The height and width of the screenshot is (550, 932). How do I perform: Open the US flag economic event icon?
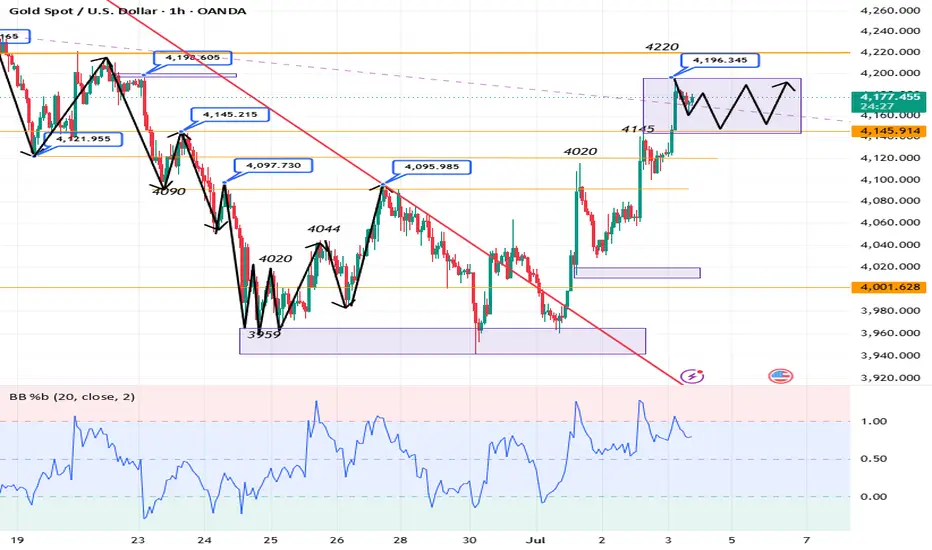[780, 376]
